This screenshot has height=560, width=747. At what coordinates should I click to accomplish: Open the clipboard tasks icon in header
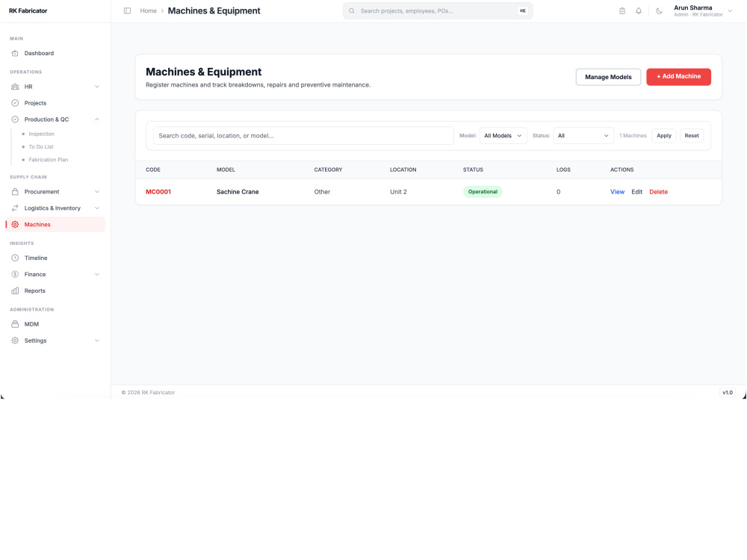point(622,11)
